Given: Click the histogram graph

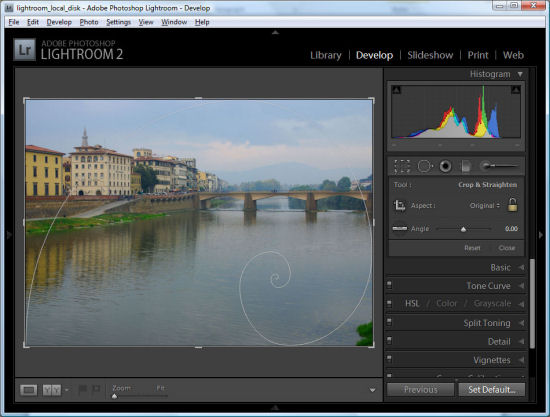Looking at the screenshot, I should coord(456,112).
